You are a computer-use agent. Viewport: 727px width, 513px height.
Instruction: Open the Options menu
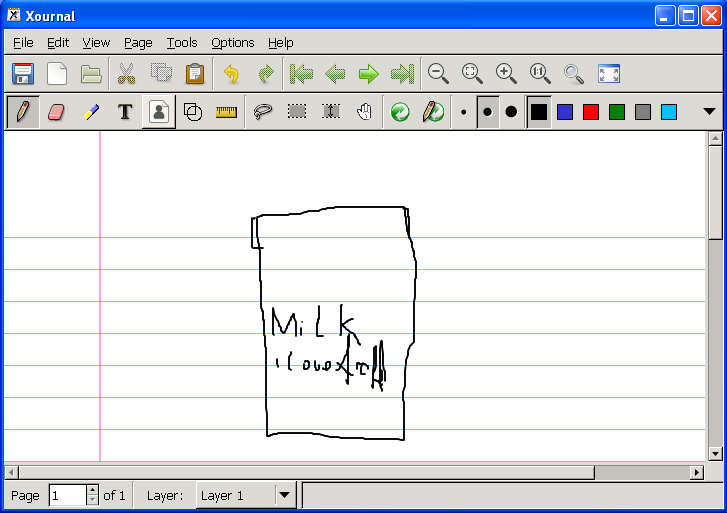[x=233, y=43]
